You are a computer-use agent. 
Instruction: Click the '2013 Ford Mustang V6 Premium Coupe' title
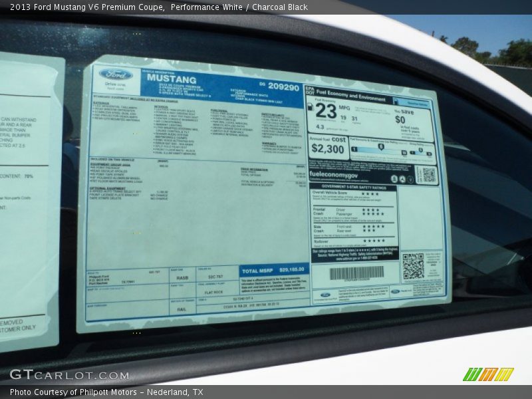pyautogui.click(x=87, y=7)
